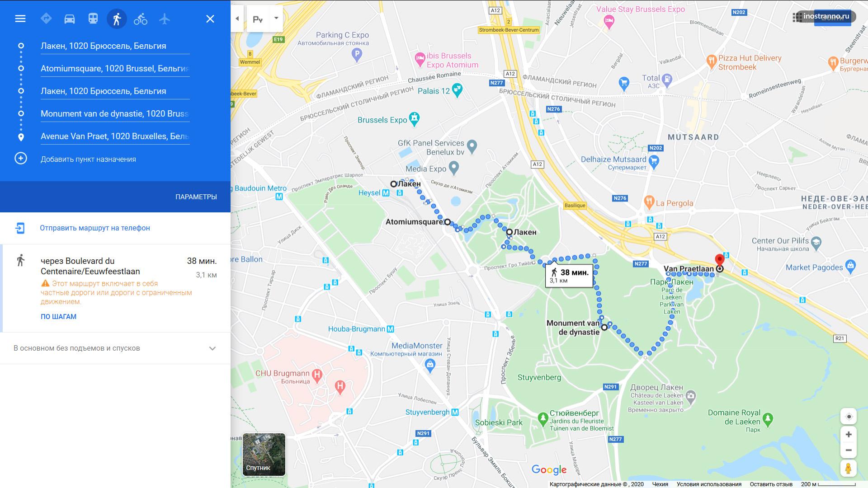Click ПО ШАГАМ step-by-step link
This screenshot has height=488, width=868.
(58, 316)
